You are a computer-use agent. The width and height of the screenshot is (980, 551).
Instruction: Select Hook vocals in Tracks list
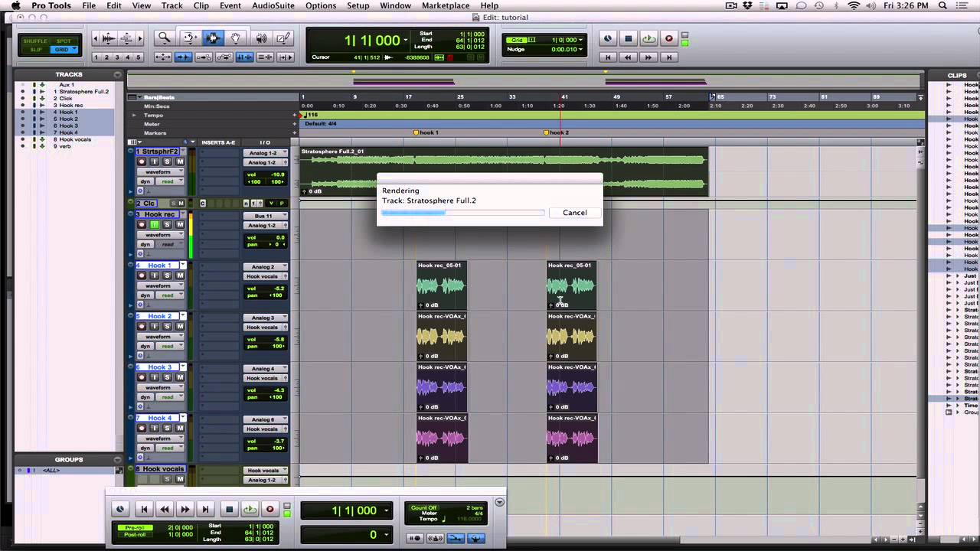point(75,139)
